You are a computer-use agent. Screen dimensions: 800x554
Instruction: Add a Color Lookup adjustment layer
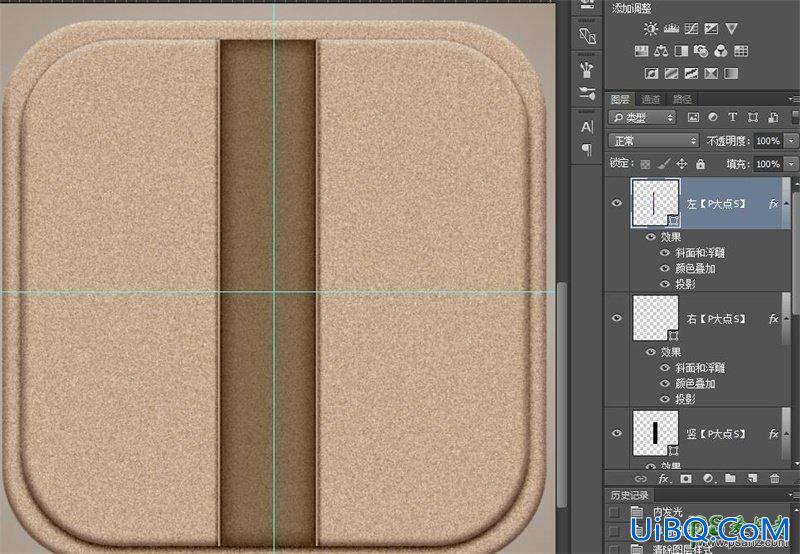coord(741,51)
